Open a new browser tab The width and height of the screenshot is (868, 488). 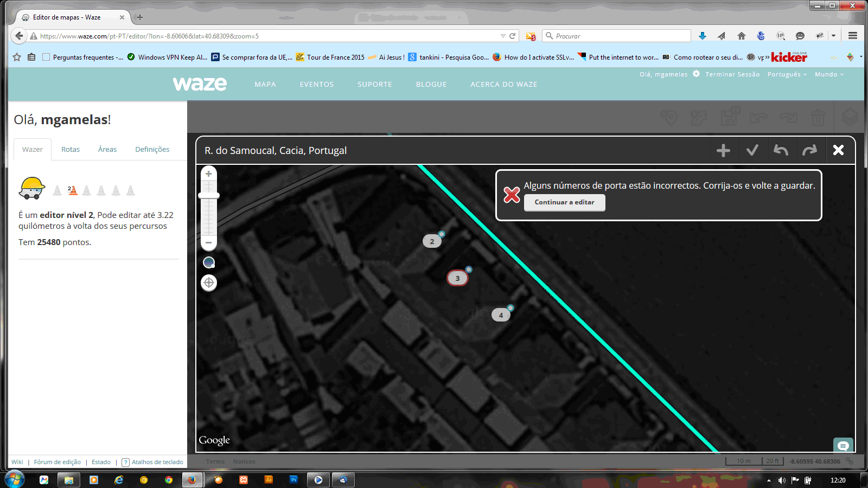[x=140, y=17]
